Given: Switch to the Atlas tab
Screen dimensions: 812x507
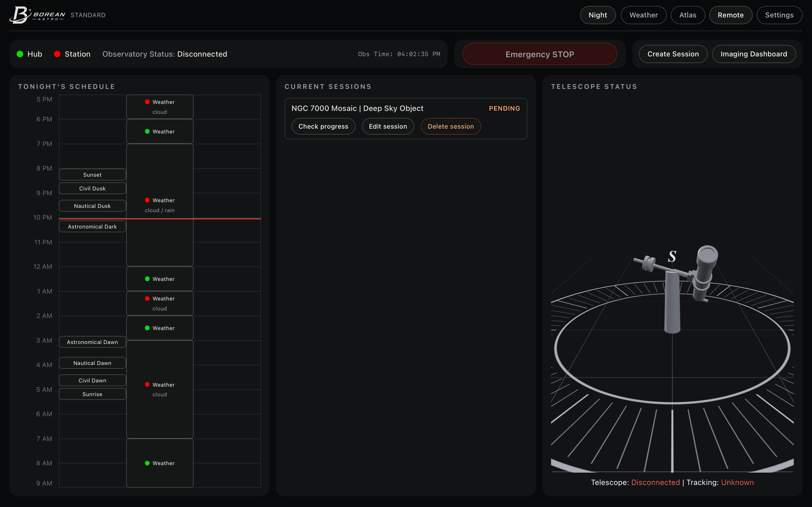Looking at the screenshot, I should (687, 15).
